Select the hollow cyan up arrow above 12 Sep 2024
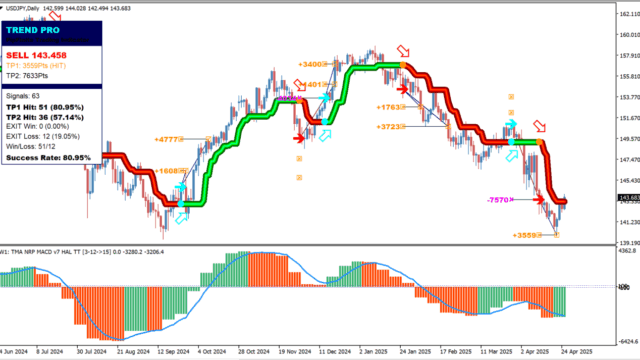 pos(181,218)
